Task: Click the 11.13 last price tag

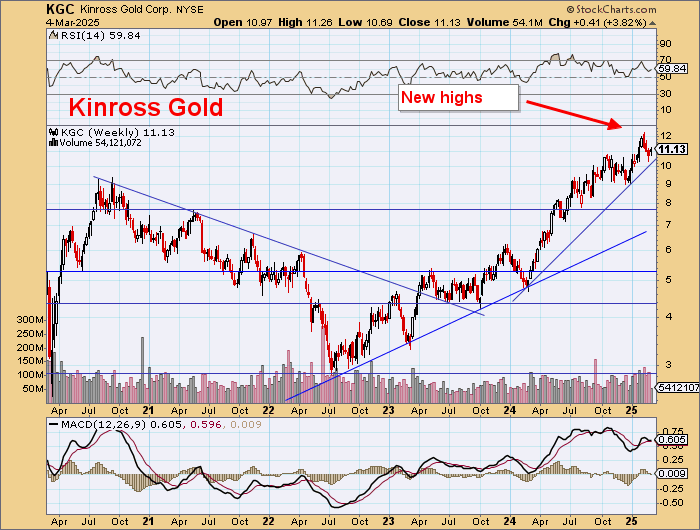Action: point(673,149)
